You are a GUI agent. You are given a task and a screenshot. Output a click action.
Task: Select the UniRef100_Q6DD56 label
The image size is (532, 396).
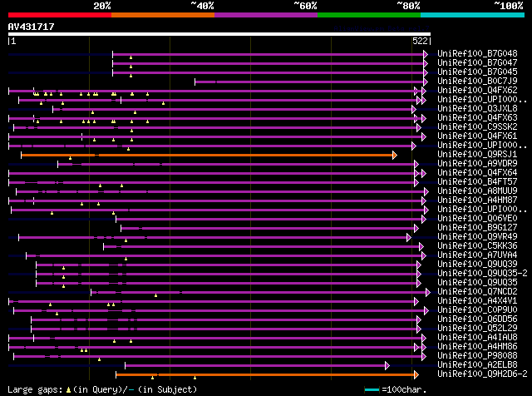tap(477, 319)
